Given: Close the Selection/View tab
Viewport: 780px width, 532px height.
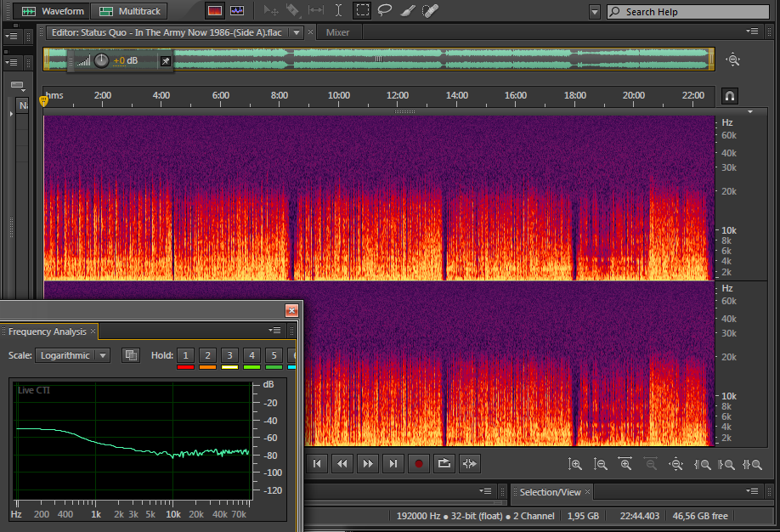Looking at the screenshot, I should (x=587, y=491).
